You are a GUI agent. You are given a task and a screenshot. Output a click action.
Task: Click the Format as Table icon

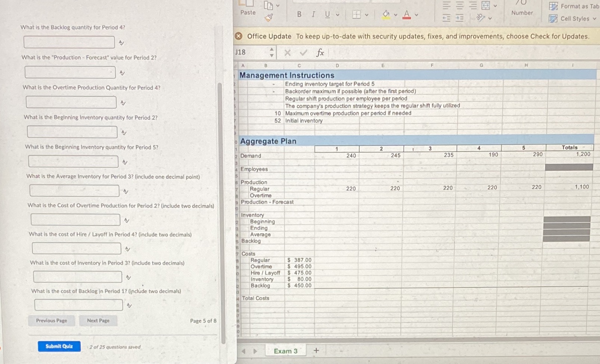tap(553, 6)
